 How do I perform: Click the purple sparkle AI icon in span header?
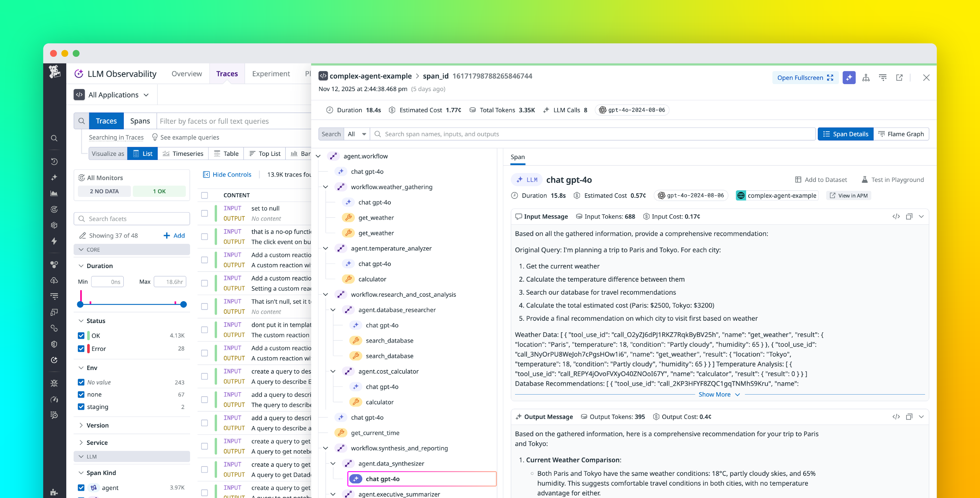(x=849, y=78)
